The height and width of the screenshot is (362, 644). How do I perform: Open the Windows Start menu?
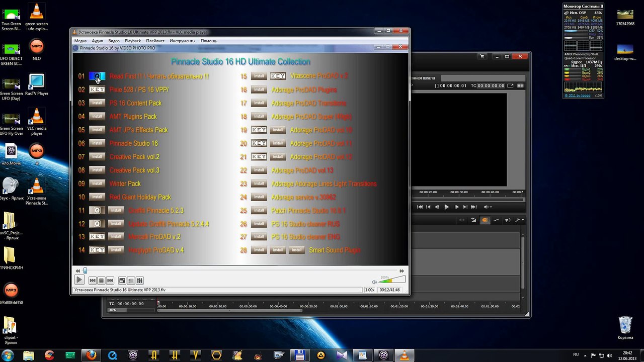[9, 355]
